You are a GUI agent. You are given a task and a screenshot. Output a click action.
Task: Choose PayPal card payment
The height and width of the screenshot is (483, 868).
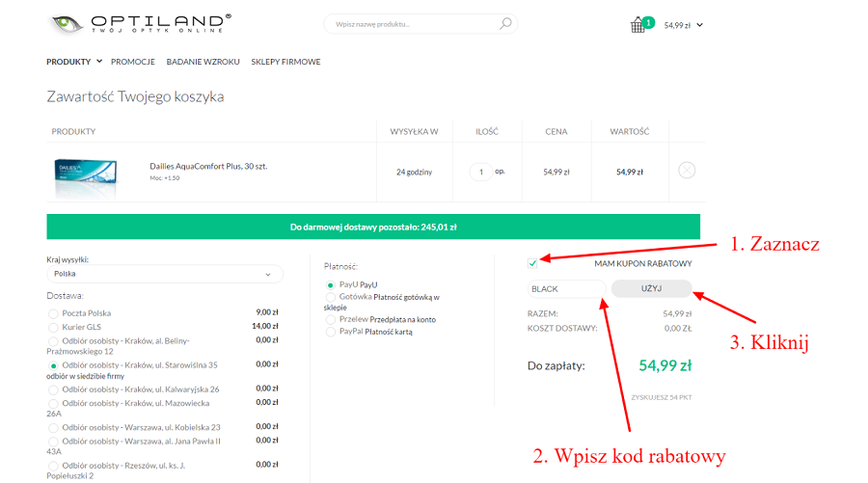pyautogui.click(x=331, y=332)
